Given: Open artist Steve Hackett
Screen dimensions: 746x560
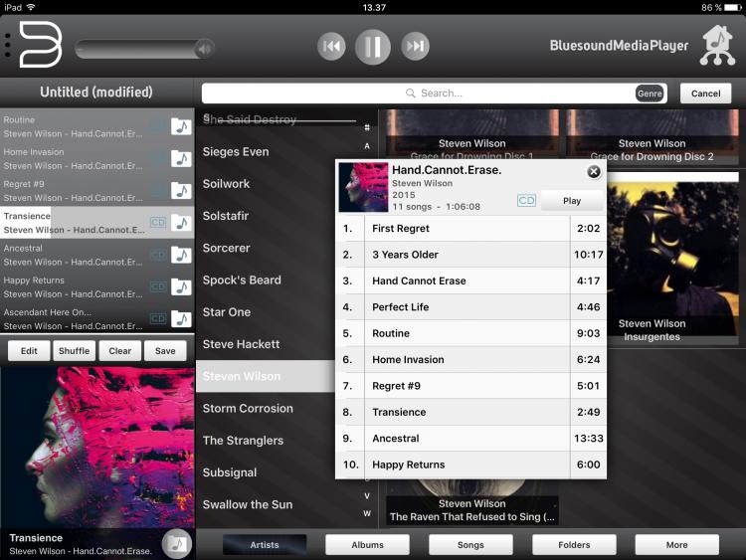Looking at the screenshot, I should [x=241, y=344].
